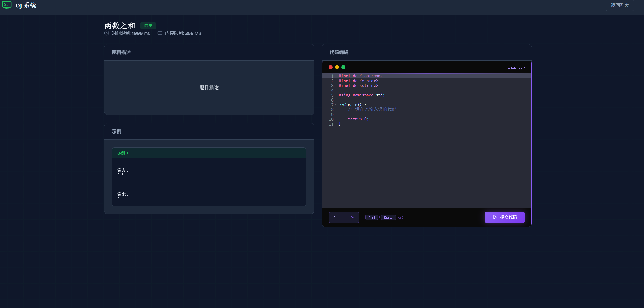644x308 pixels.
Task: Click the int main() line
Action: tap(353, 105)
